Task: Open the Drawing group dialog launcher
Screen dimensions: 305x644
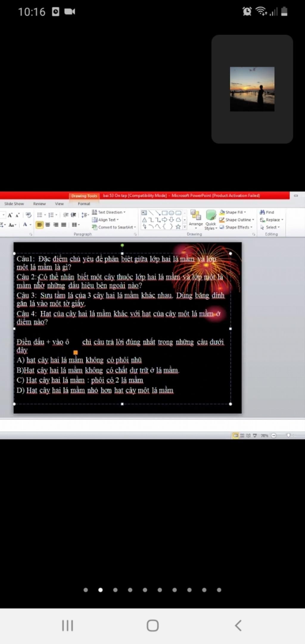Action: point(254,234)
